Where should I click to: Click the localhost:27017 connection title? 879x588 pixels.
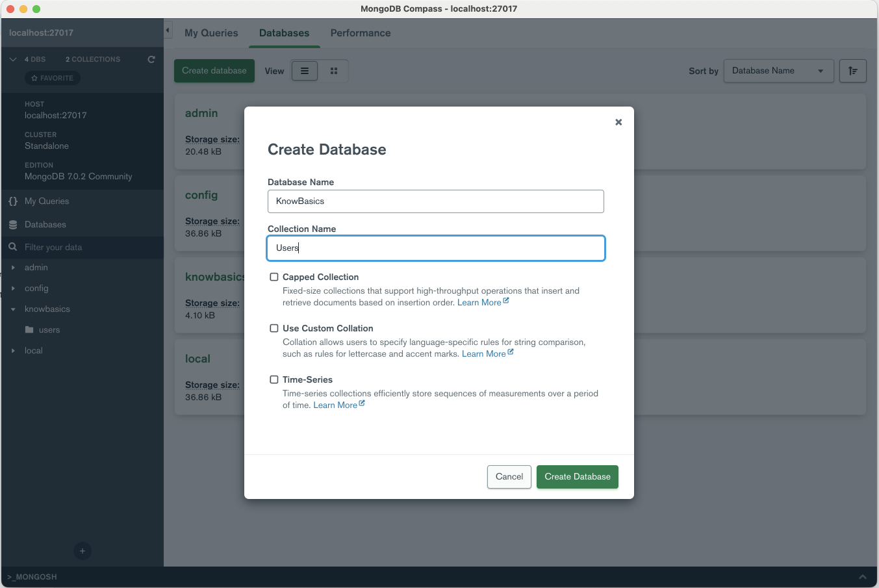click(x=41, y=32)
